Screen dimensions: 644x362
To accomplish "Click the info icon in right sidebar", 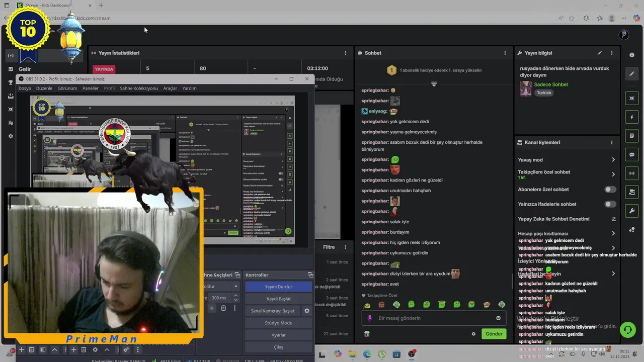I will 632,55.
